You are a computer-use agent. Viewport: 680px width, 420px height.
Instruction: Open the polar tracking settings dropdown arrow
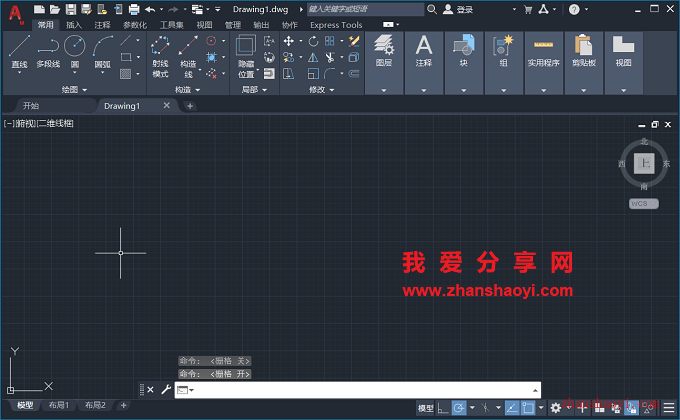tap(472, 407)
